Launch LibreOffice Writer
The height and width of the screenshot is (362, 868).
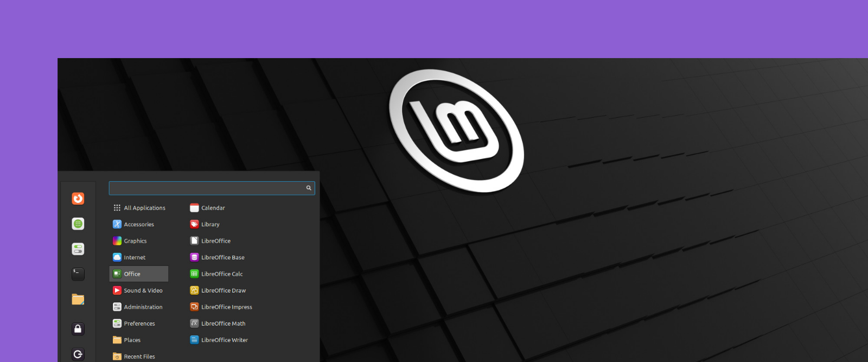[219, 340]
